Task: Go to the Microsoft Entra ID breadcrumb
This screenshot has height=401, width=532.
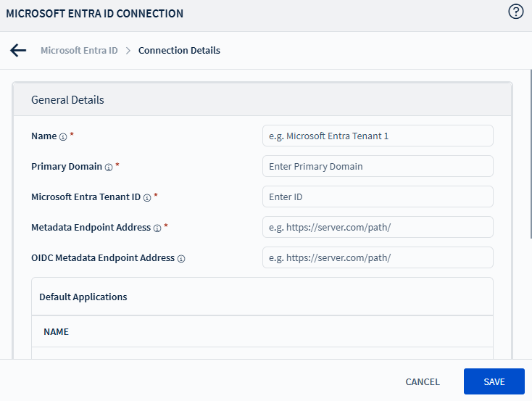Action: pos(79,51)
